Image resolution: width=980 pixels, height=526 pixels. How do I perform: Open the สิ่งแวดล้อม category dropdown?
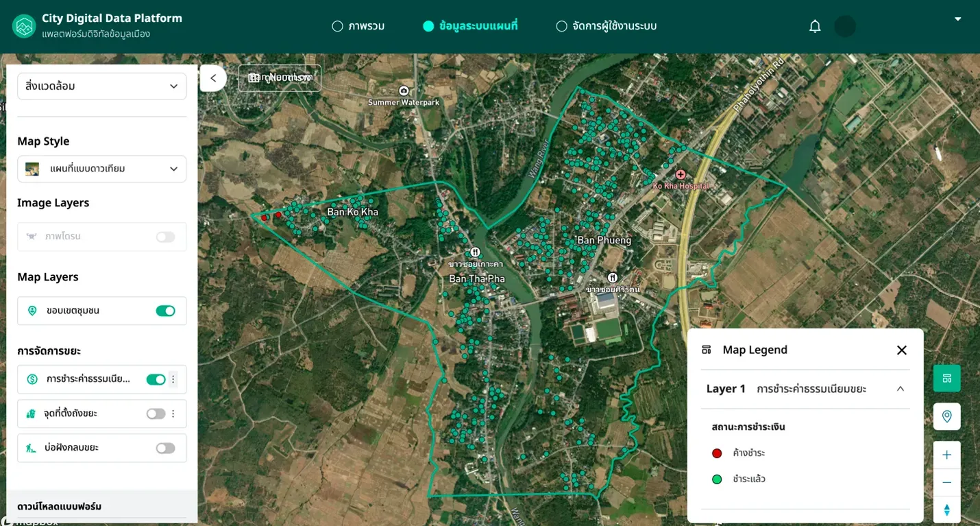pyautogui.click(x=101, y=86)
